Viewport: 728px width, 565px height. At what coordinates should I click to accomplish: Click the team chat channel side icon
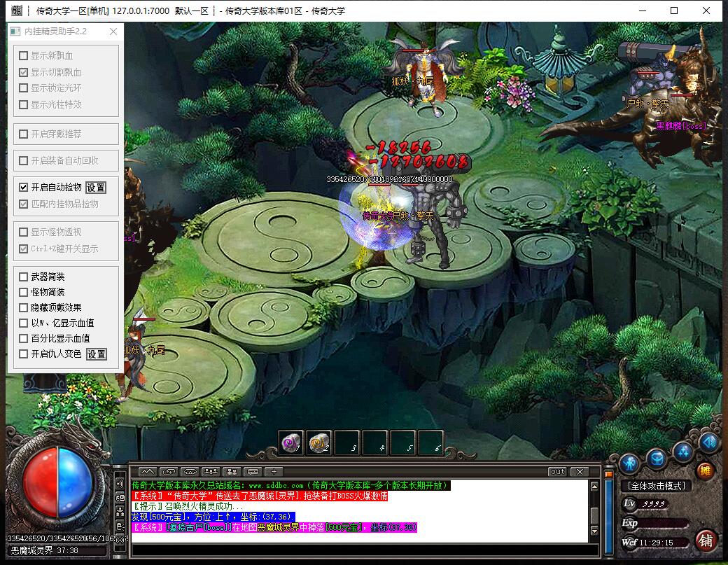point(120,512)
